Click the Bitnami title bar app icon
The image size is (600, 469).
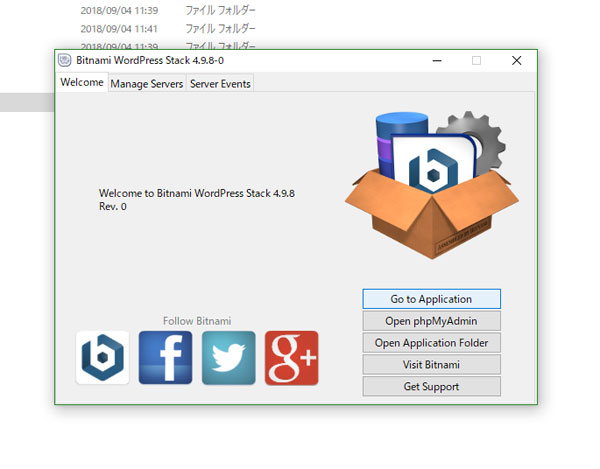click(65, 60)
